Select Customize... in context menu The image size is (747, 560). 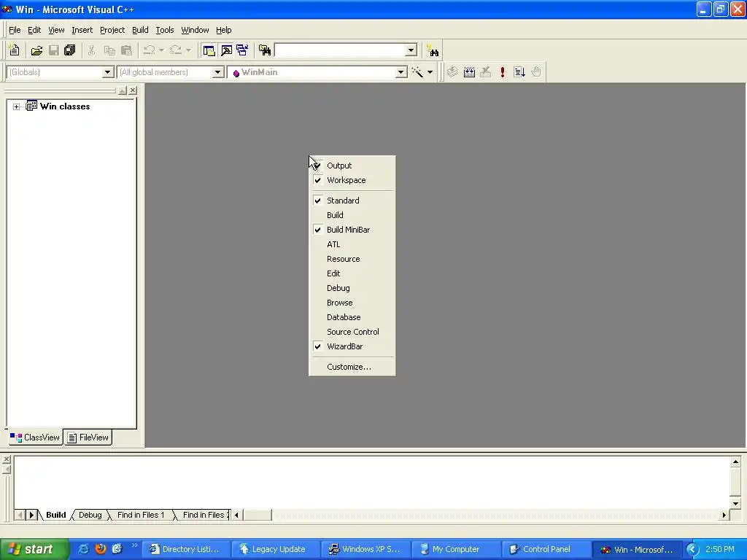tap(352, 367)
